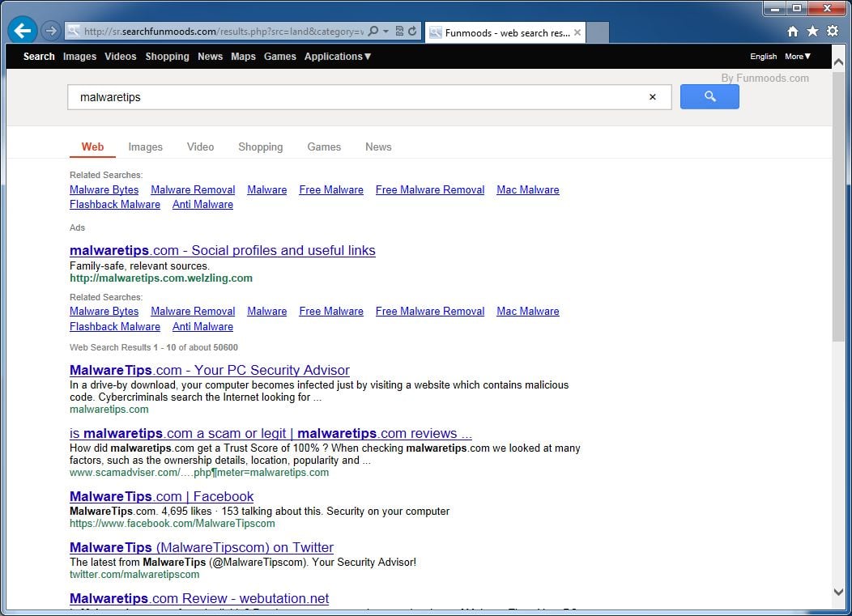Maximize the browser window

coord(797,8)
